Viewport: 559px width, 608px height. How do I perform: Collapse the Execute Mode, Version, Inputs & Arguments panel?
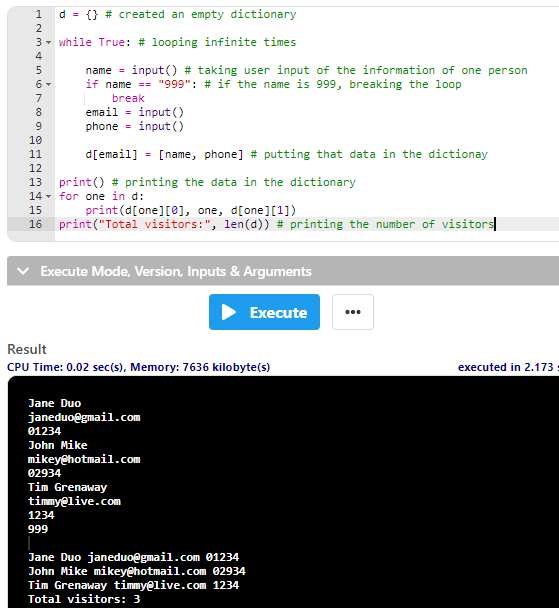pyautogui.click(x=23, y=271)
